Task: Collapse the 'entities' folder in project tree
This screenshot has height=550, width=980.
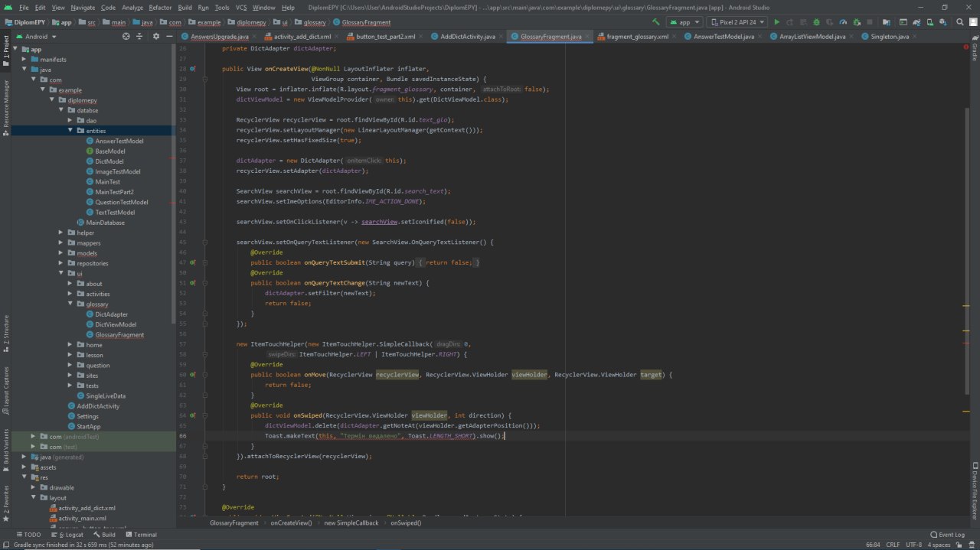Action: [x=70, y=131]
